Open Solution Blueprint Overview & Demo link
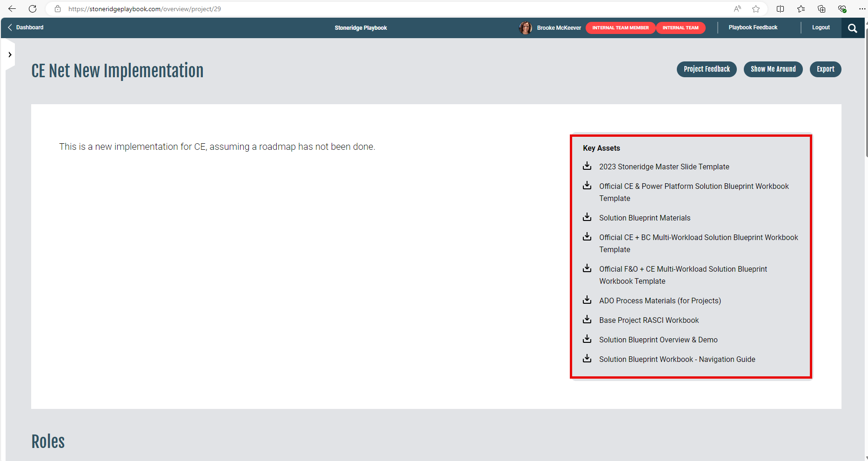Viewport: 868px width, 461px height. [x=658, y=340]
